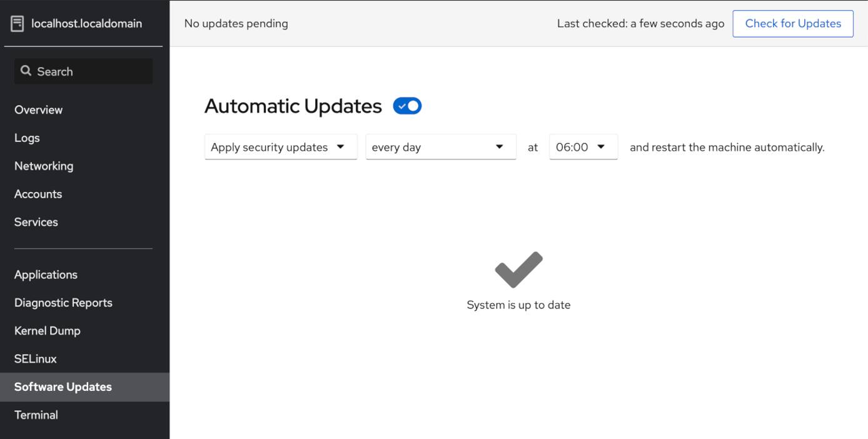Go to the Kernel Dump page

pyautogui.click(x=47, y=330)
